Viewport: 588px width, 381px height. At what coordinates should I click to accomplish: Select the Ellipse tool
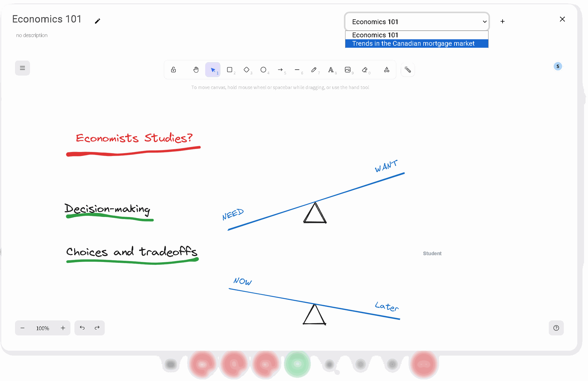(263, 70)
